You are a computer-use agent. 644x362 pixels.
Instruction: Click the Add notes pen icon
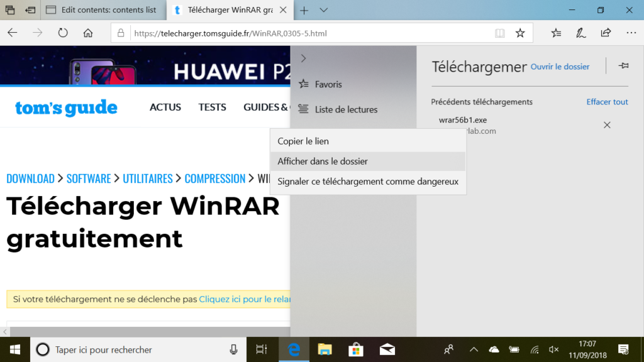point(580,33)
